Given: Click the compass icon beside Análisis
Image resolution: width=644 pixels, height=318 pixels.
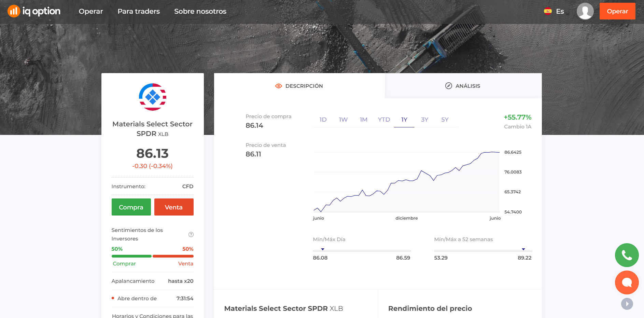Looking at the screenshot, I should point(448,86).
